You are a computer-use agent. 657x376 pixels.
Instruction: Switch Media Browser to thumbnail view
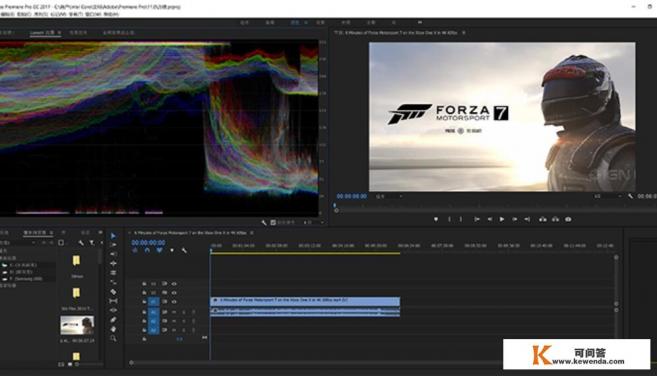coord(70,364)
